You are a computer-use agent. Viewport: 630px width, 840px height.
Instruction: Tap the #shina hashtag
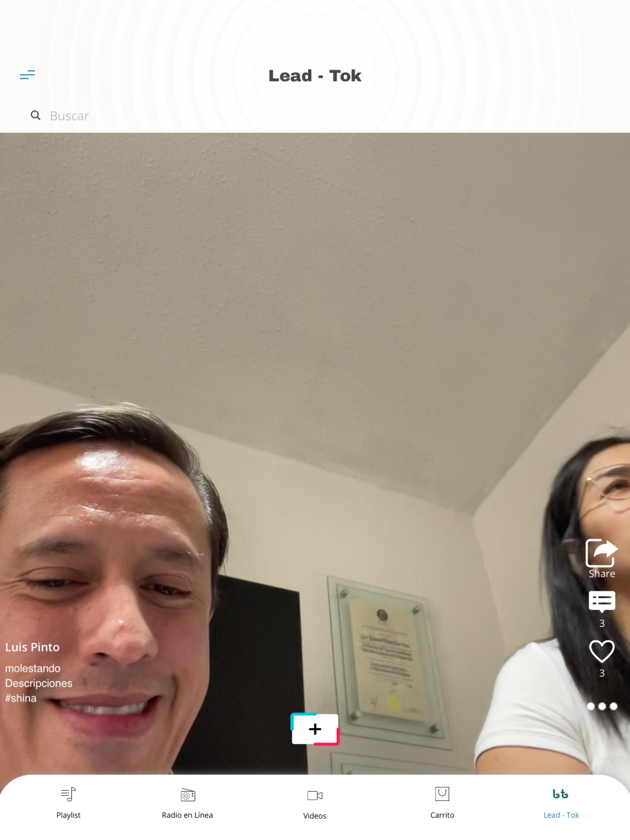click(x=21, y=698)
